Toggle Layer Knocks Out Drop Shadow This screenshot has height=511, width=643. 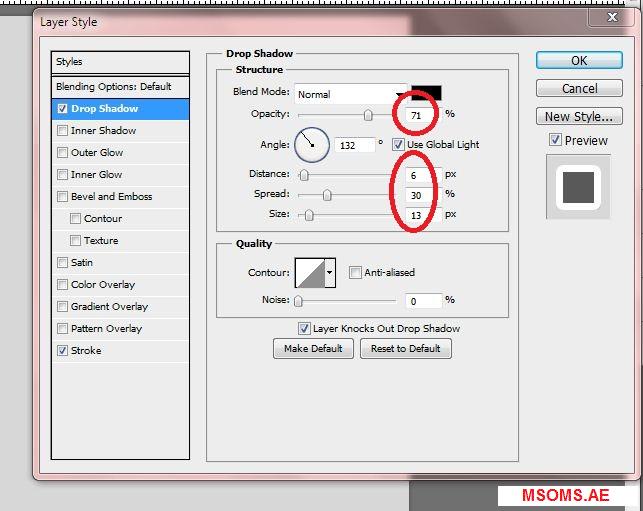(x=304, y=328)
